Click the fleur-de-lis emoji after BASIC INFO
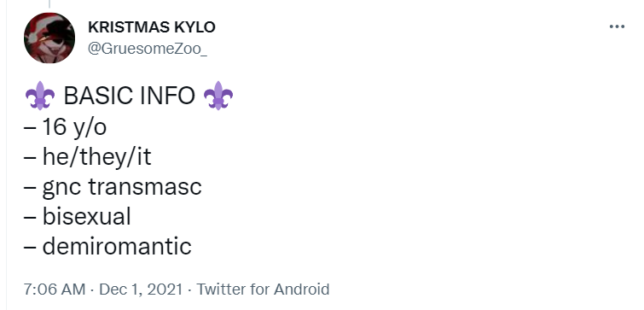644x310 pixels. click(218, 96)
